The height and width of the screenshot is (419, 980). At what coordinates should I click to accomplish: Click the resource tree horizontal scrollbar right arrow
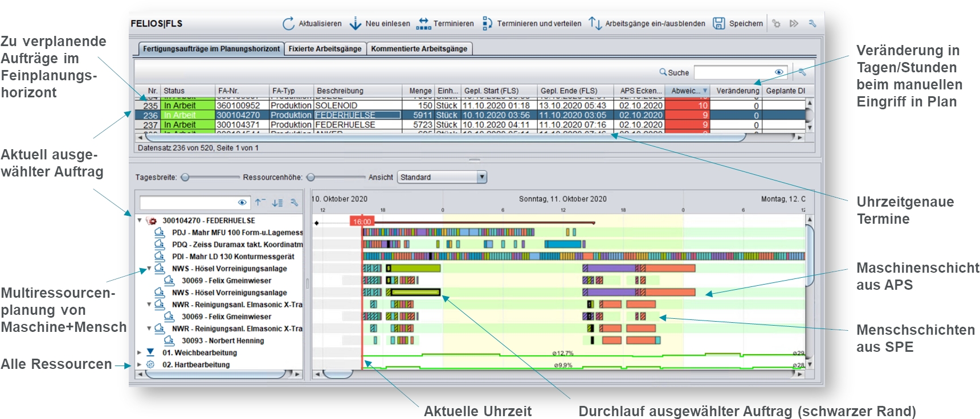[x=298, y=374]
